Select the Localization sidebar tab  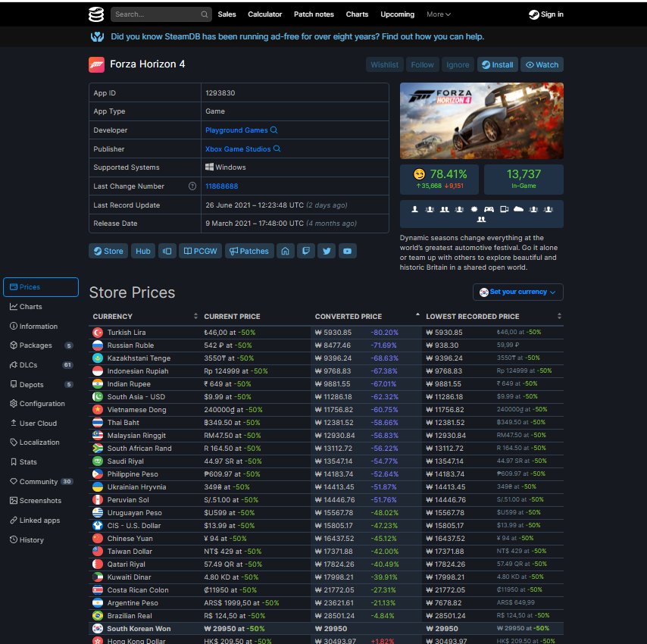click(41, 442)
